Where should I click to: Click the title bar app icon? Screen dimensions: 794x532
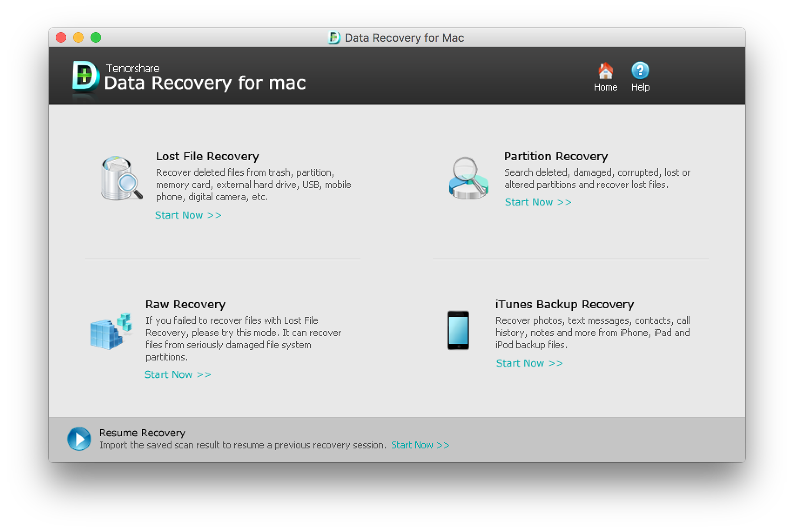tap(334, 38)
